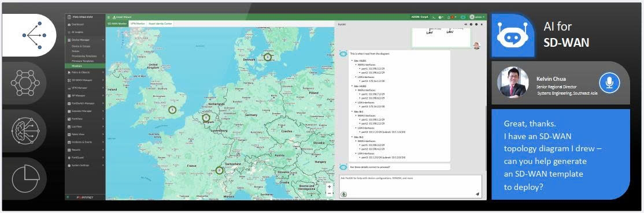644x213 pixels.
Task: Click the blue microphone button beside Kelvin Chua
Action: coord(609,83)
